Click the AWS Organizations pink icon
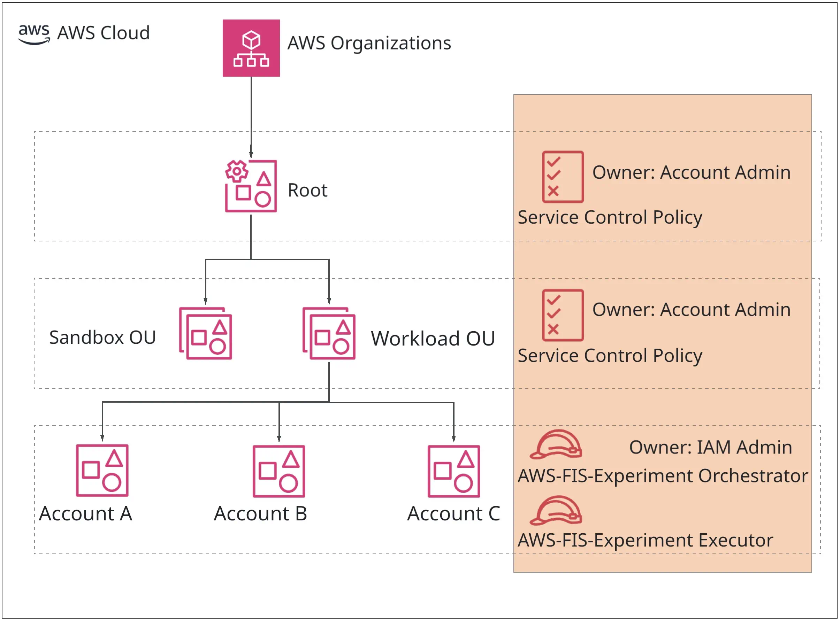Screen dimensions: 840x620 tap(251, 48)
